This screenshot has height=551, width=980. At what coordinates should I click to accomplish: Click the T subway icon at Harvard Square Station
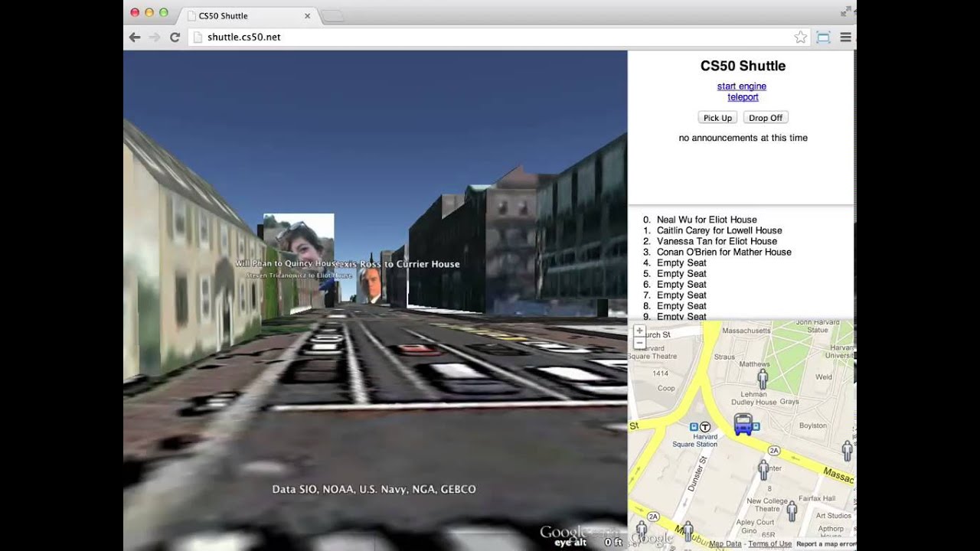[705, 427]
